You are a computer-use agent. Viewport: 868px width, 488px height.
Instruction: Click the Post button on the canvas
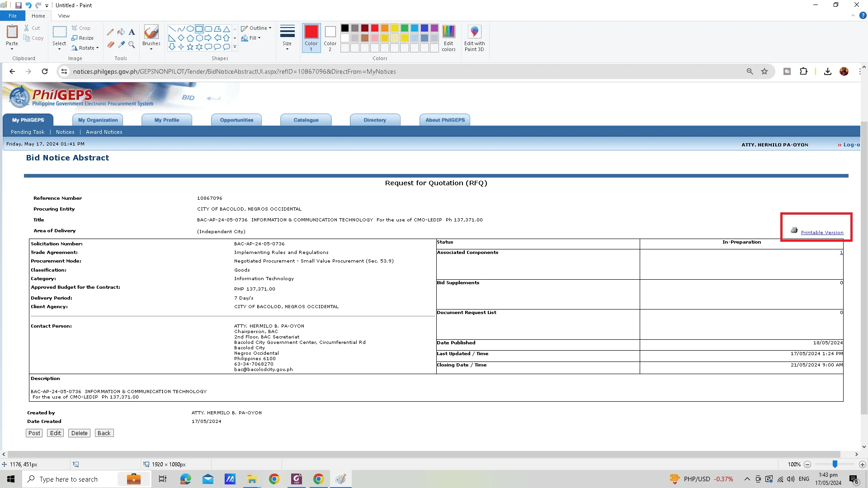(34, 433)
